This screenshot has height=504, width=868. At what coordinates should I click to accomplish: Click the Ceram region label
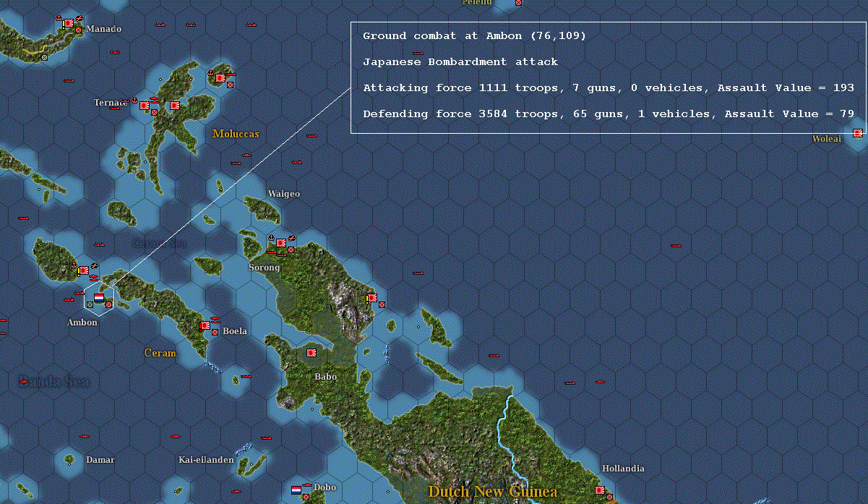160,353
